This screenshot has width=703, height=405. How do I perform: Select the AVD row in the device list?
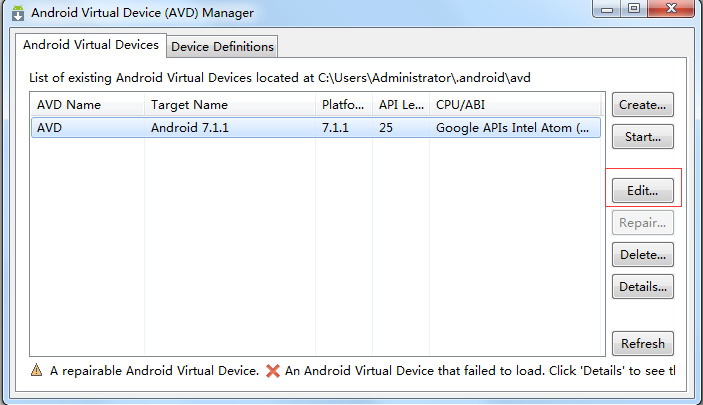(x=316, y=128)
